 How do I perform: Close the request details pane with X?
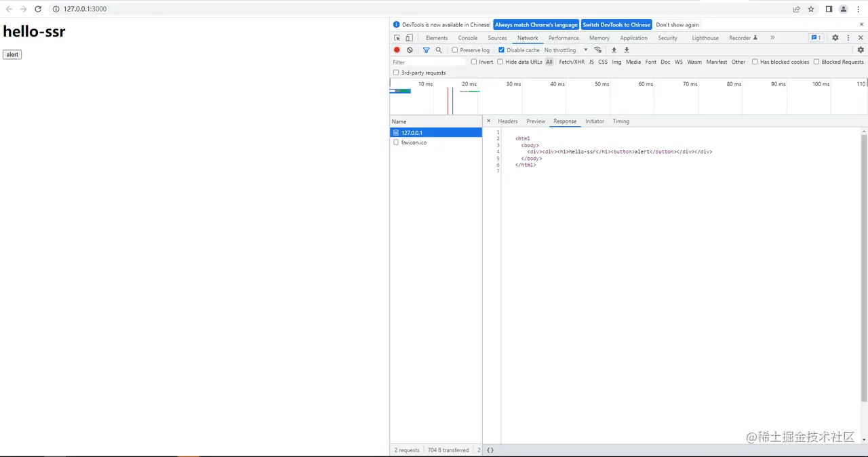488,121
